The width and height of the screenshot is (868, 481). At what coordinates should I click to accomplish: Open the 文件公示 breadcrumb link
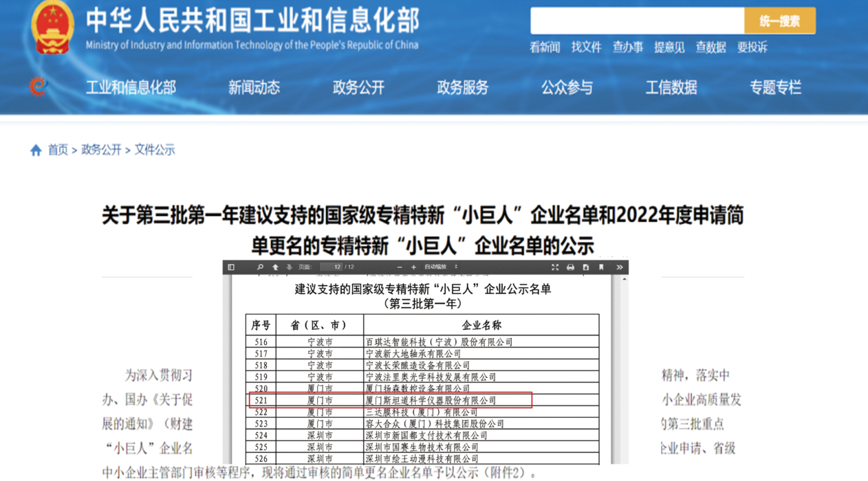tap(155, 150)
